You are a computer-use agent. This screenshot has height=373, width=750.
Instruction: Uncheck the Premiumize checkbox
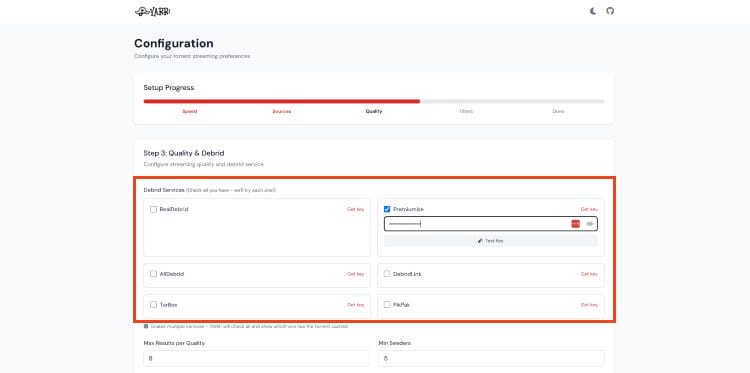pyautogui.click(x=387, y=209)
